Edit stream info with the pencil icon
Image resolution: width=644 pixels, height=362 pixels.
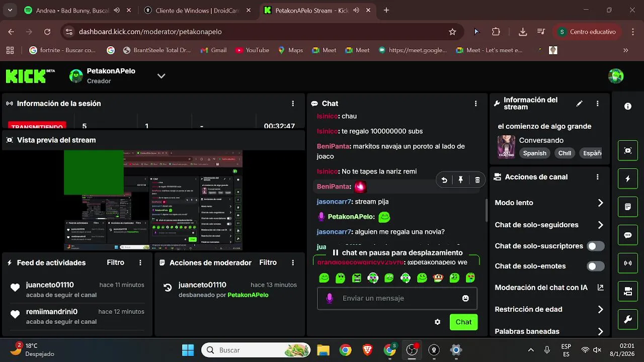(x=579, y=103)
